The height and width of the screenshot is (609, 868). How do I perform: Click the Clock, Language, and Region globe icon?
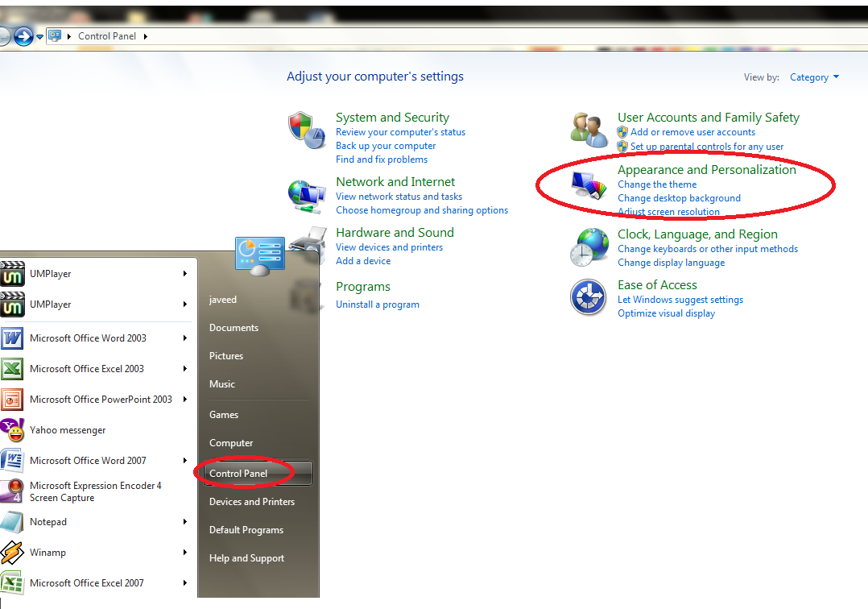(x=589, y=247)
